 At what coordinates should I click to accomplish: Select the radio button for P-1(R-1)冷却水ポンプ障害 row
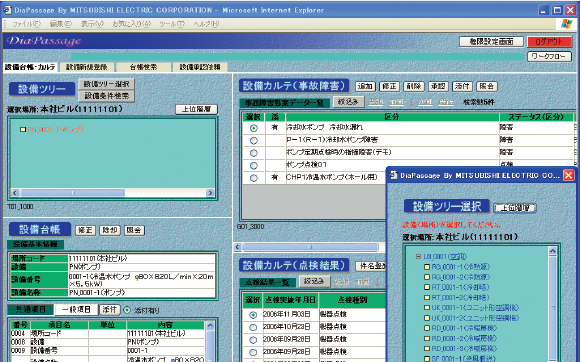tap(253, 141)
